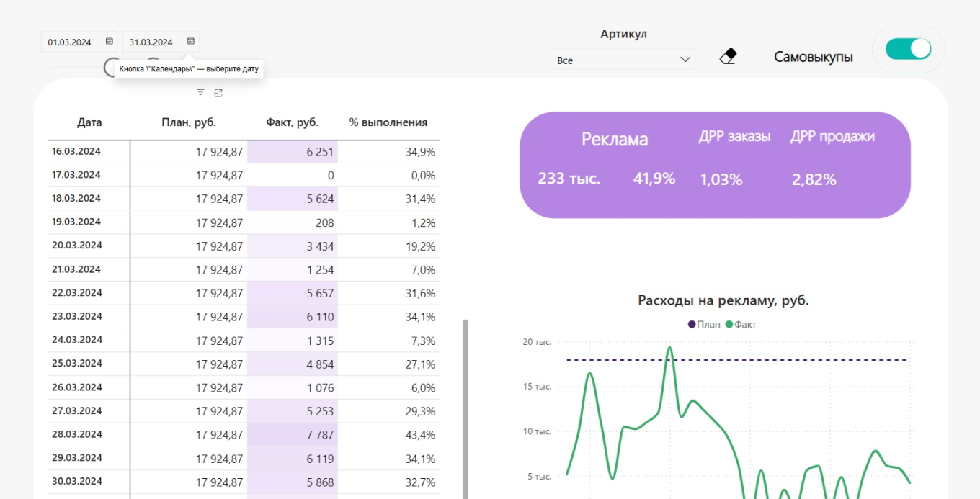Sort table by Дата column header
The height and width of the screenshot is (499, 980).
89,122
